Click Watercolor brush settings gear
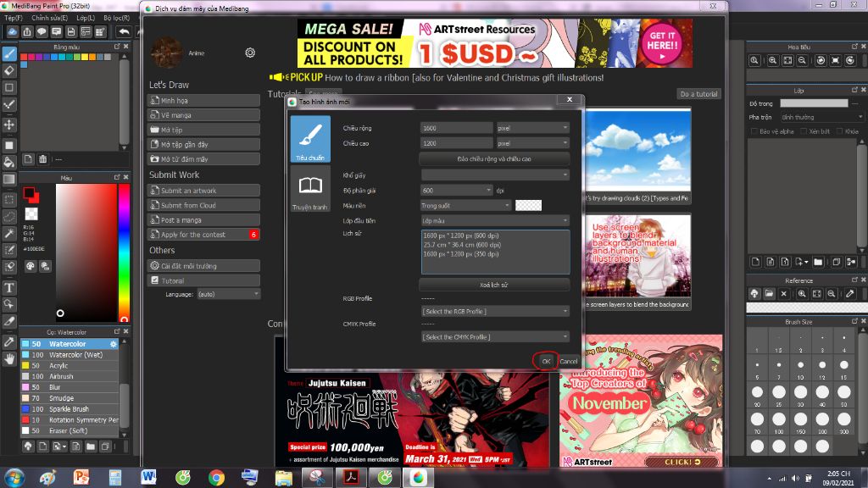 [x=114, y=344]
